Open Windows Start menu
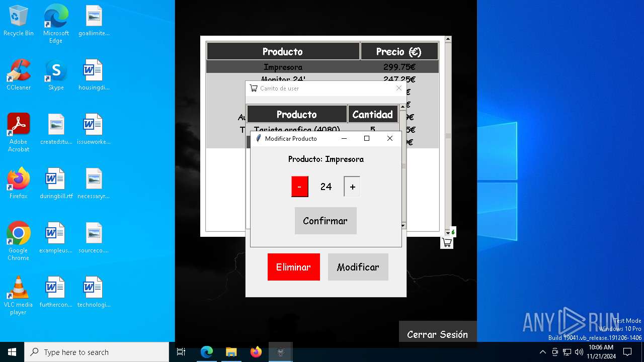Image resolution: width=644 pixels, height=362 pixels. (12, 352)
